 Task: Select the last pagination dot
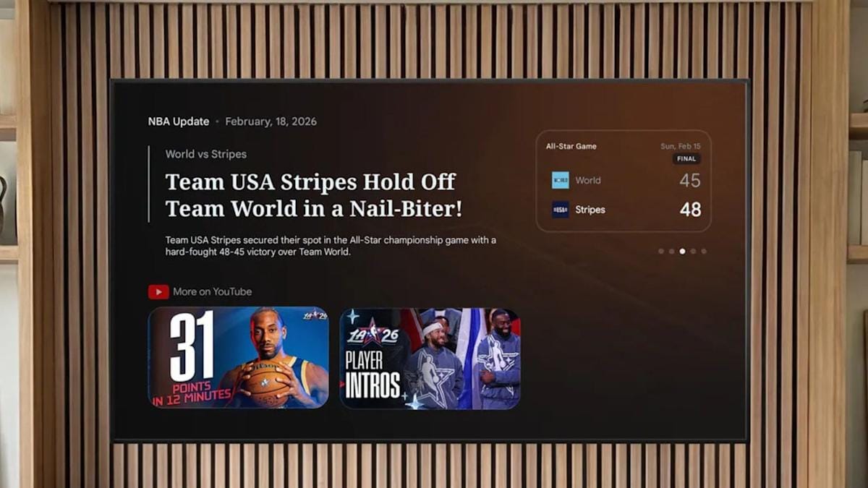[x=702, y=251]
